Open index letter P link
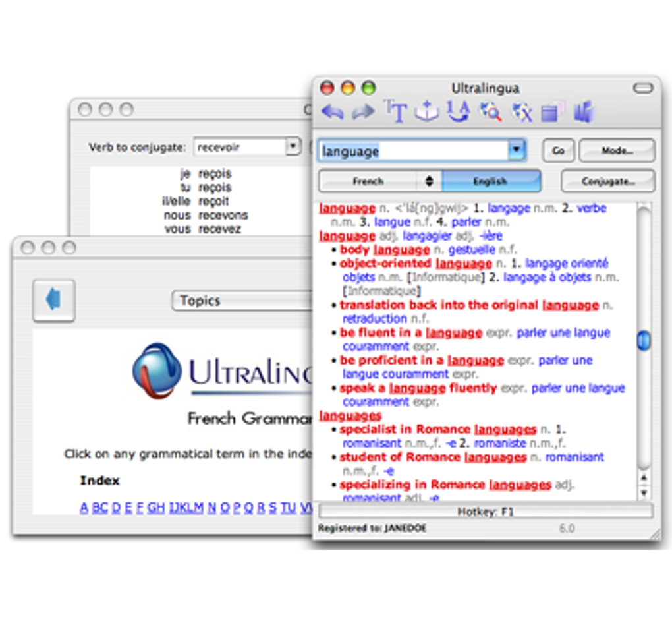The image size is (672, 619). tap(237, 508)
